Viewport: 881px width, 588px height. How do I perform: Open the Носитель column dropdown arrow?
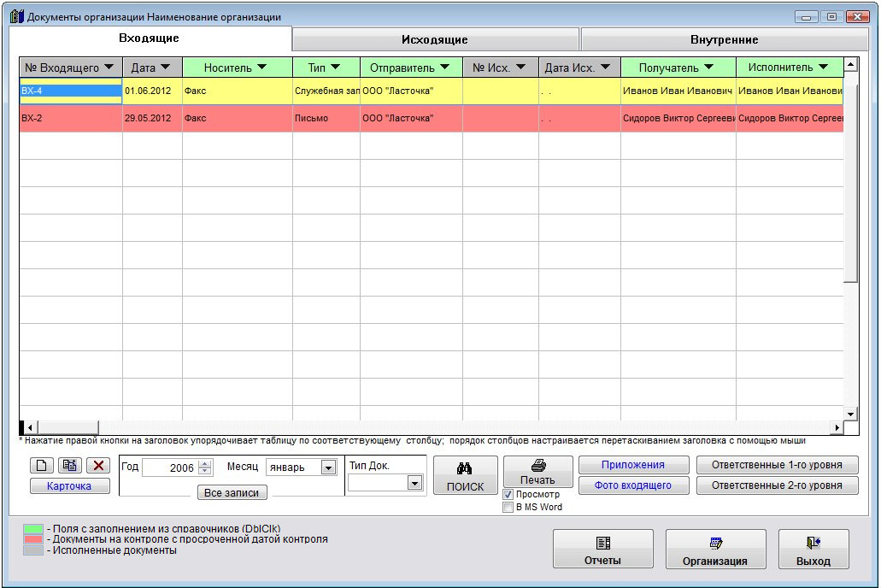click(x=261, y=67)
